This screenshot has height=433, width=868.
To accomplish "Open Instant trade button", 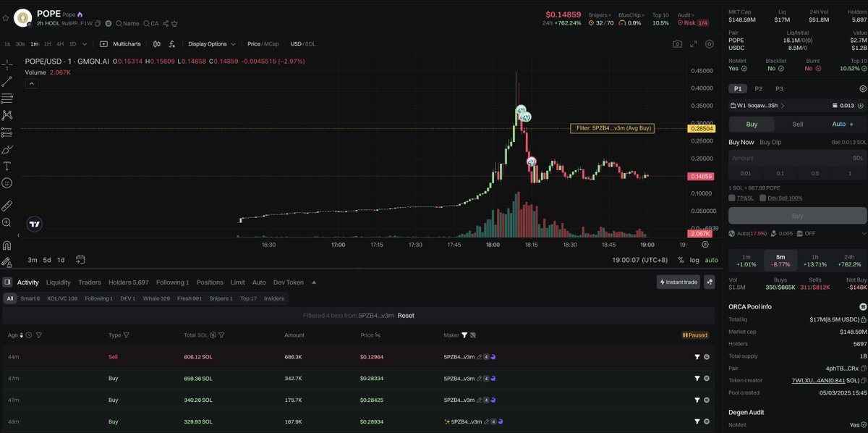I will 678,282.
